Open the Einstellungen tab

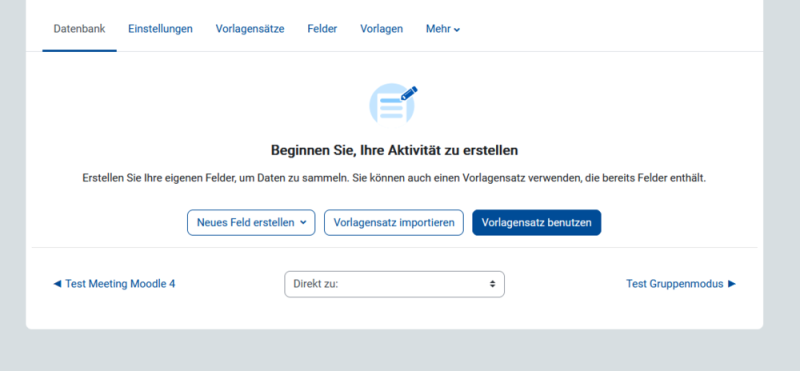click(160, 29)
